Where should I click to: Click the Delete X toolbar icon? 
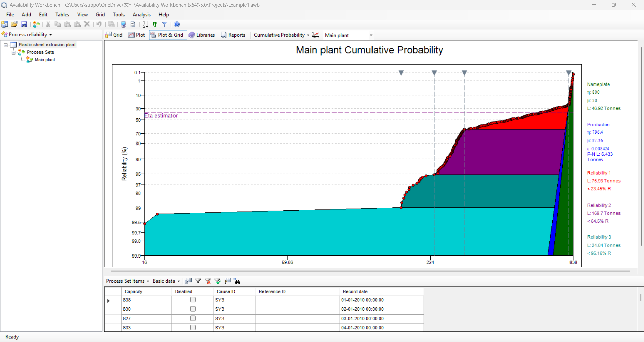coord(87,24)
